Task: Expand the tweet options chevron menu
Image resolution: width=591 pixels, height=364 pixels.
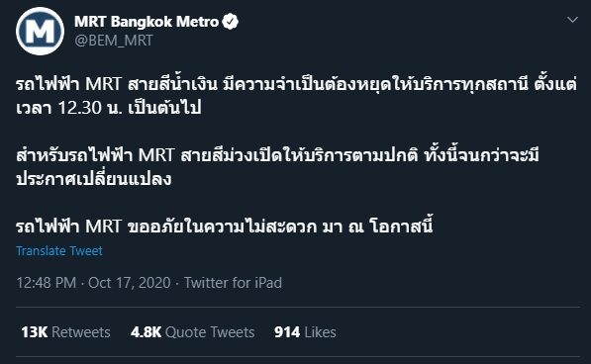Action: (x=572, y=20)
